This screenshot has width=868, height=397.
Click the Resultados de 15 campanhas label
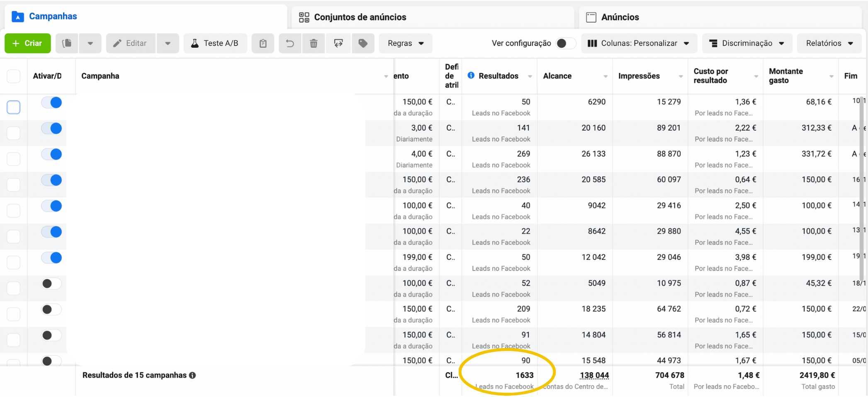(x=134, y=375)
